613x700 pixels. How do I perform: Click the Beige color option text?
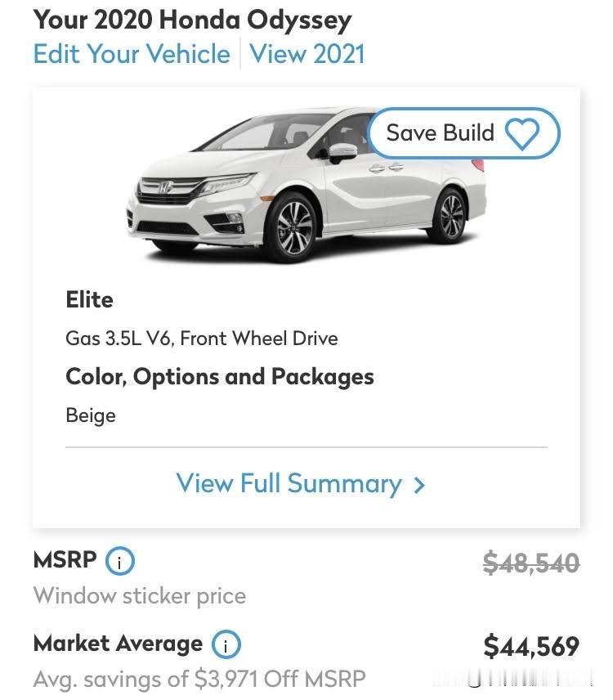coord(91,415)
